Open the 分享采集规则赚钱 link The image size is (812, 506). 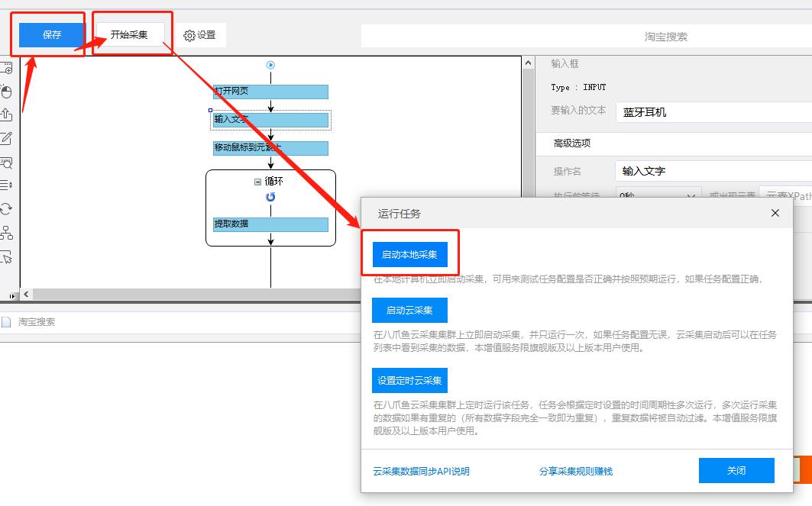pos(575,472)
